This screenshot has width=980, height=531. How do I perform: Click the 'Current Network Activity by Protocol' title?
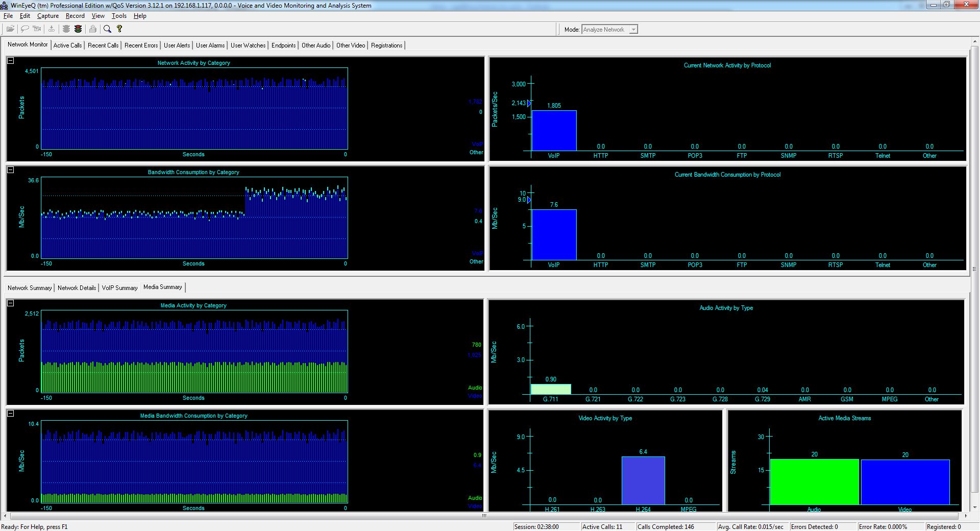(x=727, y=65)
